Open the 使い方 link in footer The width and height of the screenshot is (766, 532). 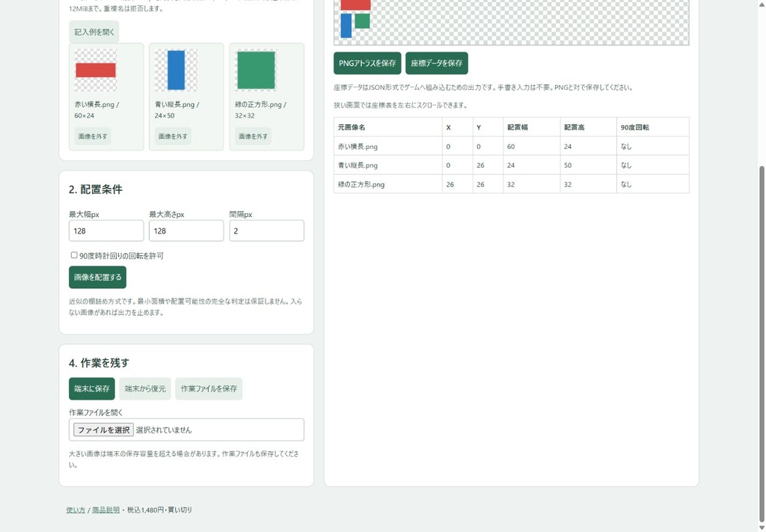[76, 510]
